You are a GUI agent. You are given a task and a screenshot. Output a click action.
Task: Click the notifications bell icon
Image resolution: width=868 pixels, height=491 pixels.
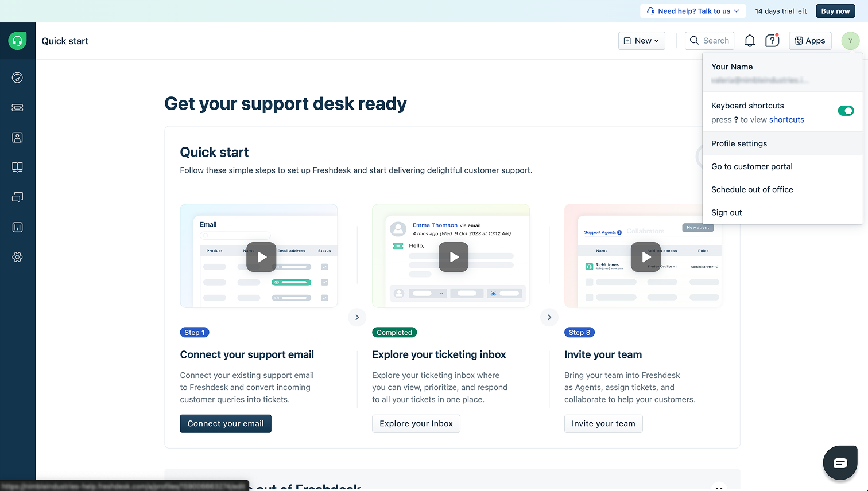point(750,41)
